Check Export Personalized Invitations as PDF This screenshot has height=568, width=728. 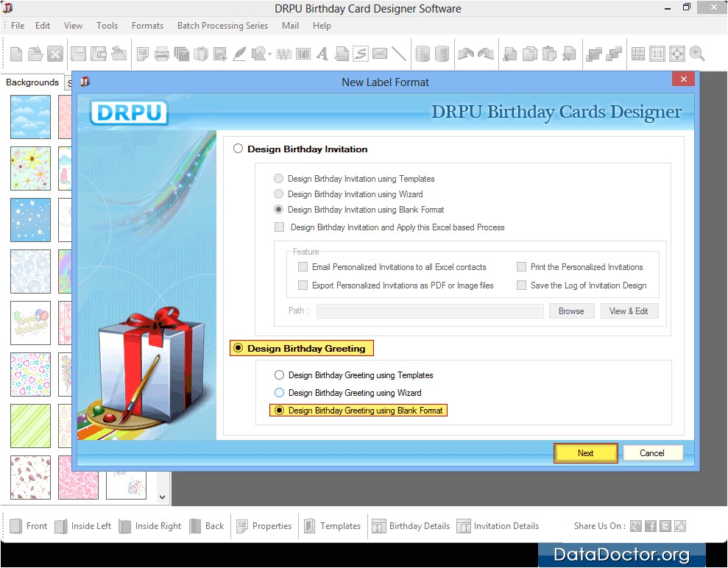(x=303, y=285)
